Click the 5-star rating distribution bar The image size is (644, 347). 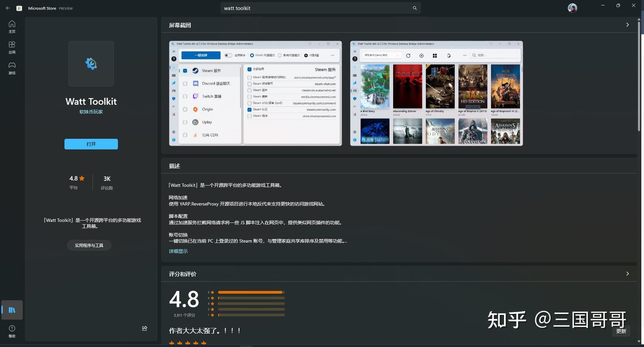(x=251, y=292)
